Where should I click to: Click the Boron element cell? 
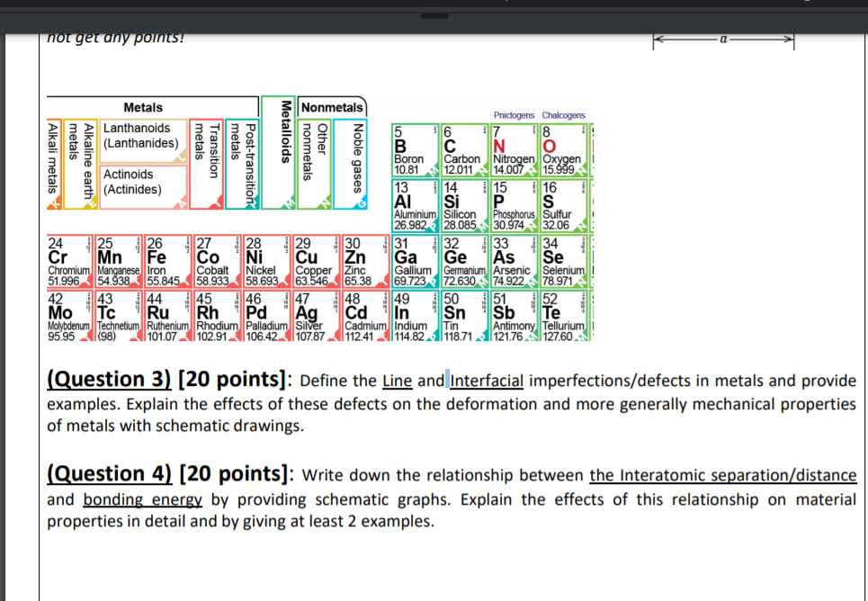click(416, 150)
